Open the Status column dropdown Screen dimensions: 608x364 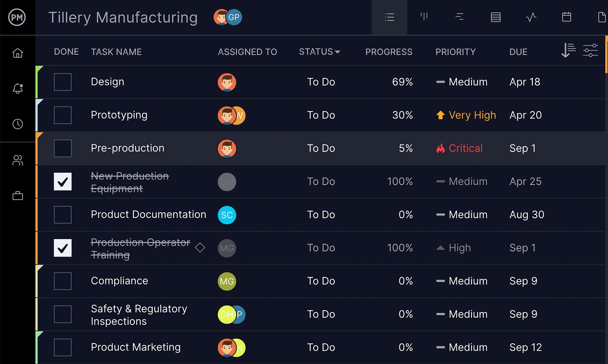pyautogui.click(x=319, y=52)
